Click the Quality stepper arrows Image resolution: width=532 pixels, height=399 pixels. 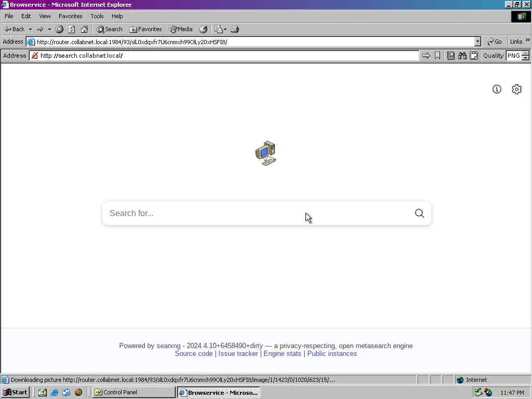tap(526, 56)
